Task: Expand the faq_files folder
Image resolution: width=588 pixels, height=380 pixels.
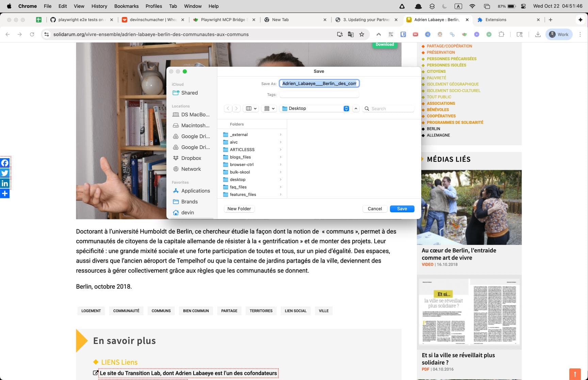Action: (280, 187)
